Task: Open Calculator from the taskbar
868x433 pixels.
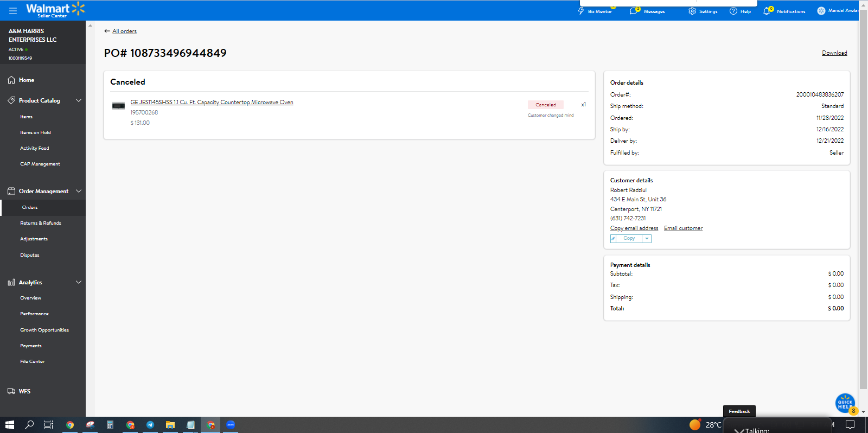Action: click(x=110, y=425)
